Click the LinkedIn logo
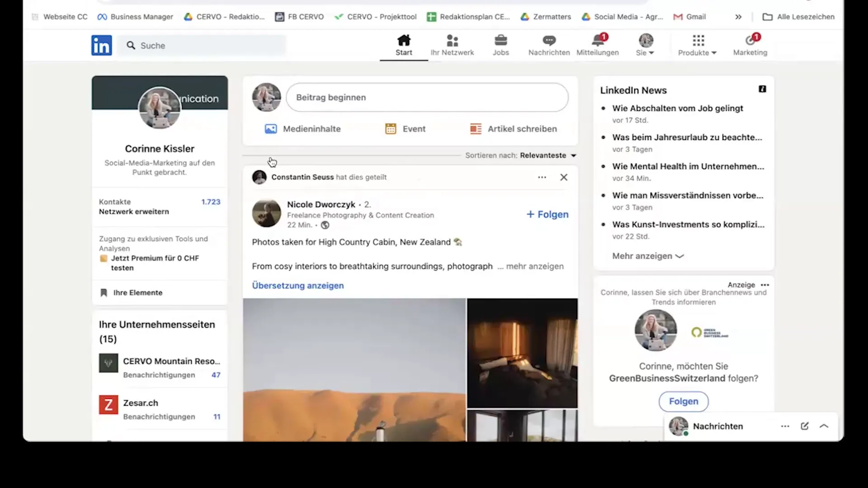Screen dimensions: 868x488 click(x=101, y=45)
